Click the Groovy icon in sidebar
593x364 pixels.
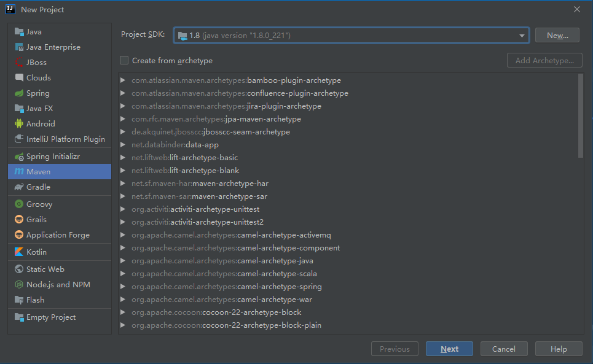point(19,204)
